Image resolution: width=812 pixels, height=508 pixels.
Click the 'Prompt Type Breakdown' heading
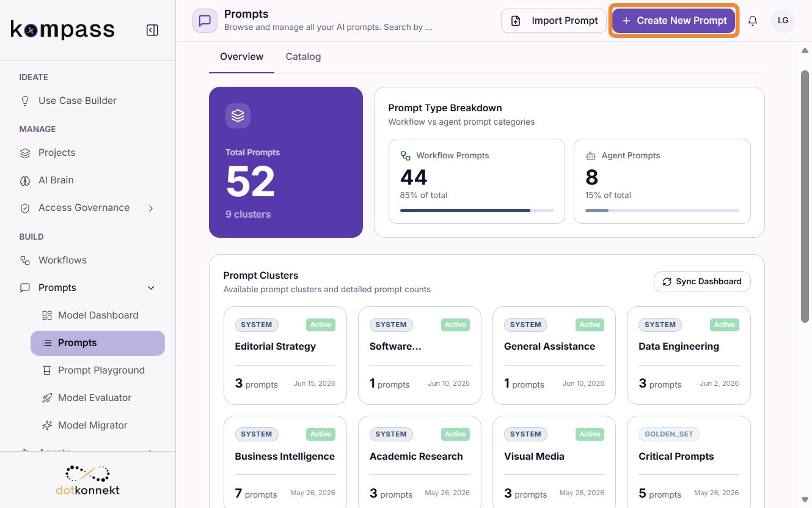click(445, 108)
